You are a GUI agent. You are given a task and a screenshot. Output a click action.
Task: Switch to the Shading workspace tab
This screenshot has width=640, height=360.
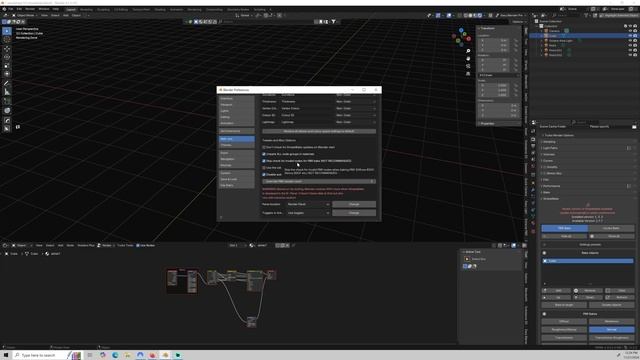[160, 9]
